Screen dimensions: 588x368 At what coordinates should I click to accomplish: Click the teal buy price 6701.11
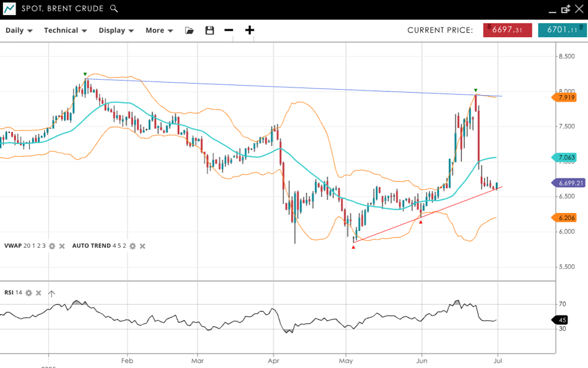tap(562, 30)
